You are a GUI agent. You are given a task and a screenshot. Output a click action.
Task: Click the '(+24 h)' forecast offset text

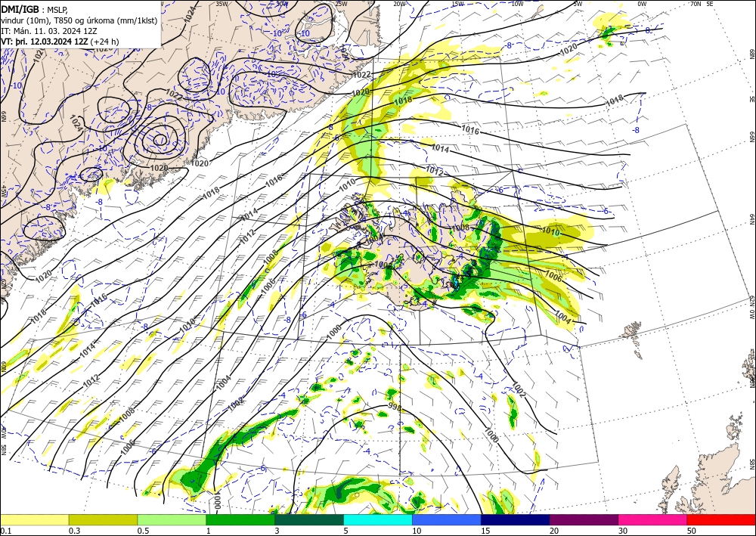104,42
